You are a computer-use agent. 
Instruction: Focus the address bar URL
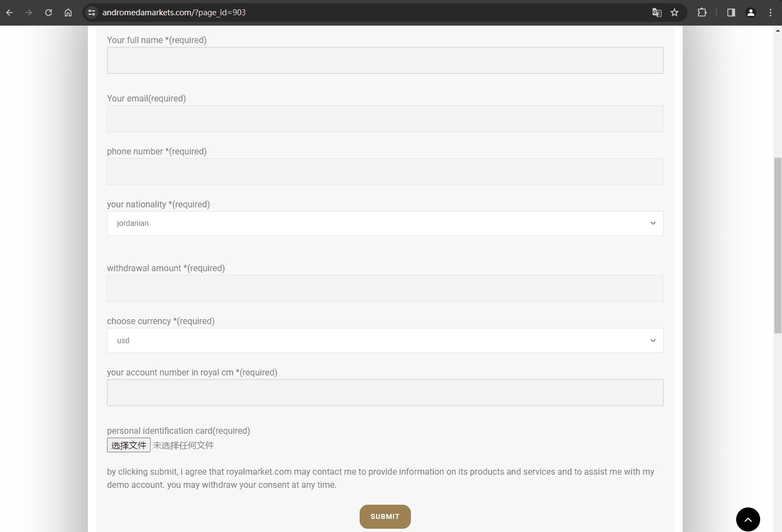click(x=174, y=13)
